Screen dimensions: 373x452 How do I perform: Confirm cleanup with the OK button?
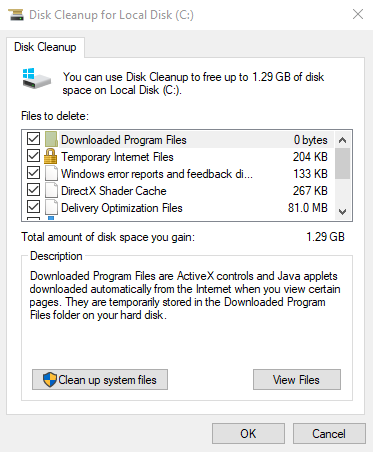[248, 433]
